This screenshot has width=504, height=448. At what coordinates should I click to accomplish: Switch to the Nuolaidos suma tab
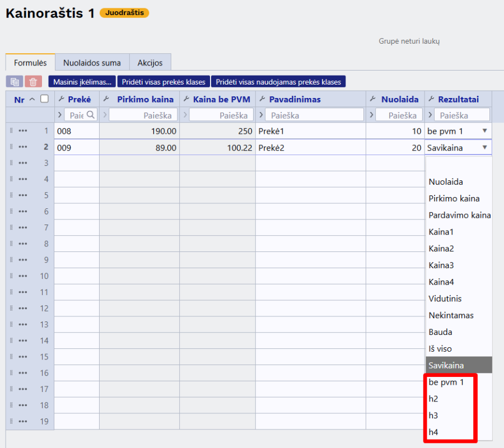click(x=92, y=63)
